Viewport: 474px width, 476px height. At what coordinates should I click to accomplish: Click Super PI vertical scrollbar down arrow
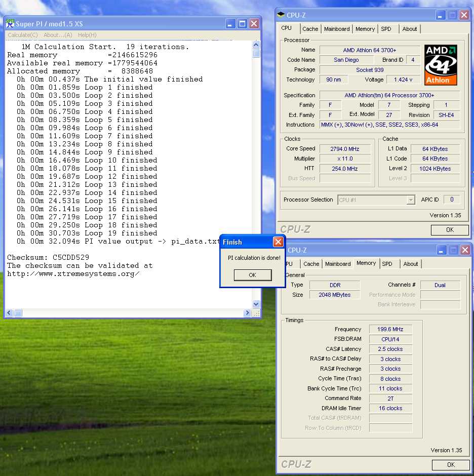coord(256,304)
